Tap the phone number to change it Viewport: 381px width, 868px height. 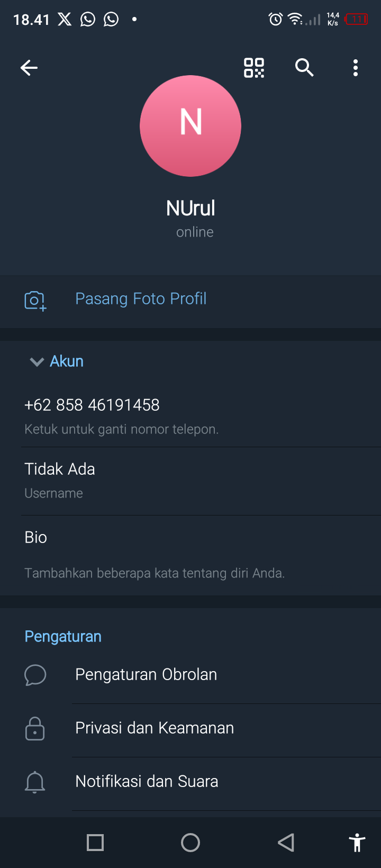tap(92, 405)
